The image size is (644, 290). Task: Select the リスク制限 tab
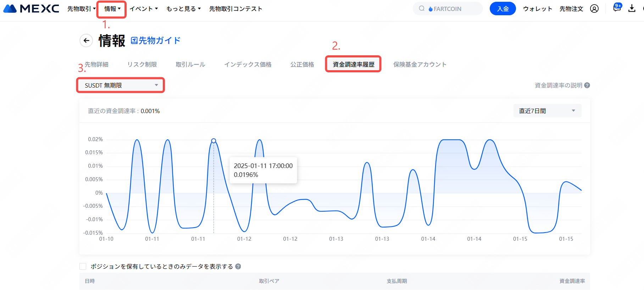click(142, 65)
